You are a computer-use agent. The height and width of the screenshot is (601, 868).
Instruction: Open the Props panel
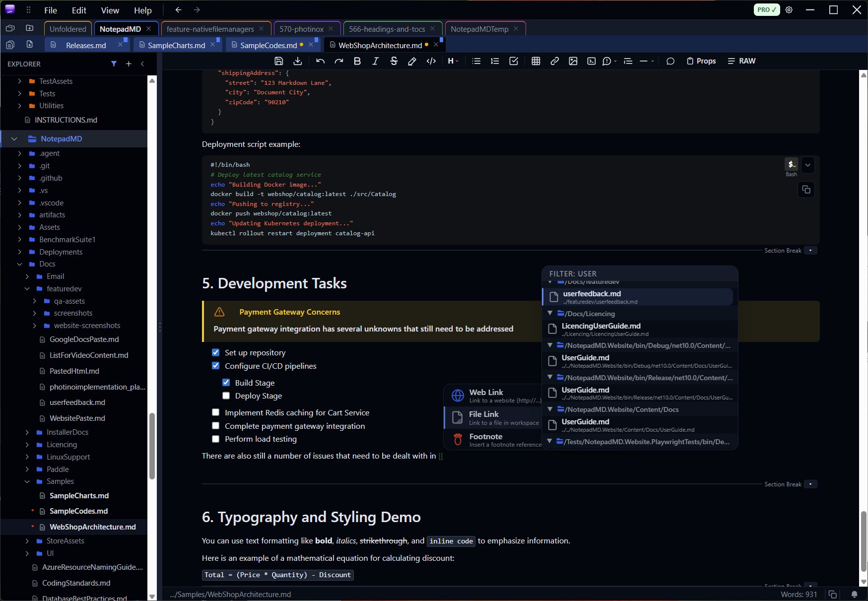(x=701, y=61)
